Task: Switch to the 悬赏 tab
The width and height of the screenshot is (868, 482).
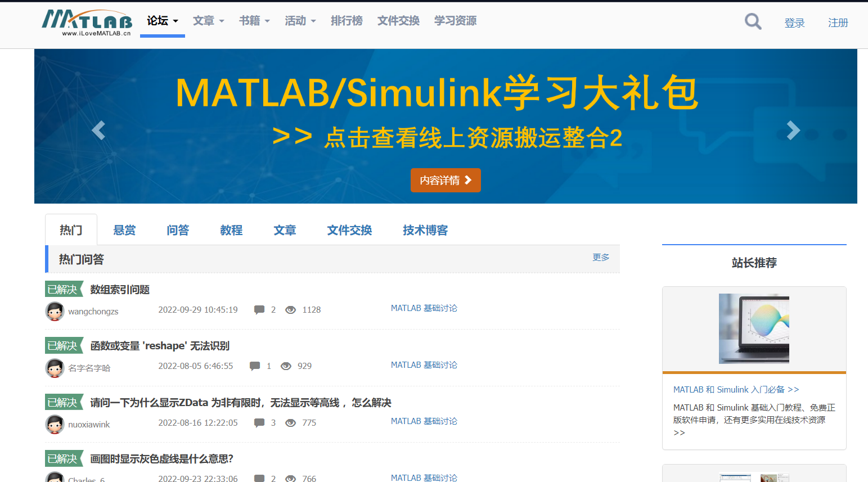Action: (124, 230)
